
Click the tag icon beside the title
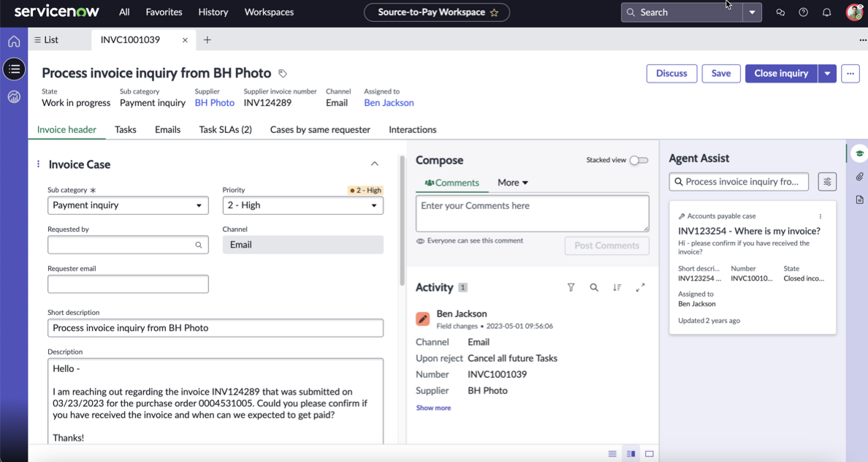[x=282, y=73]
